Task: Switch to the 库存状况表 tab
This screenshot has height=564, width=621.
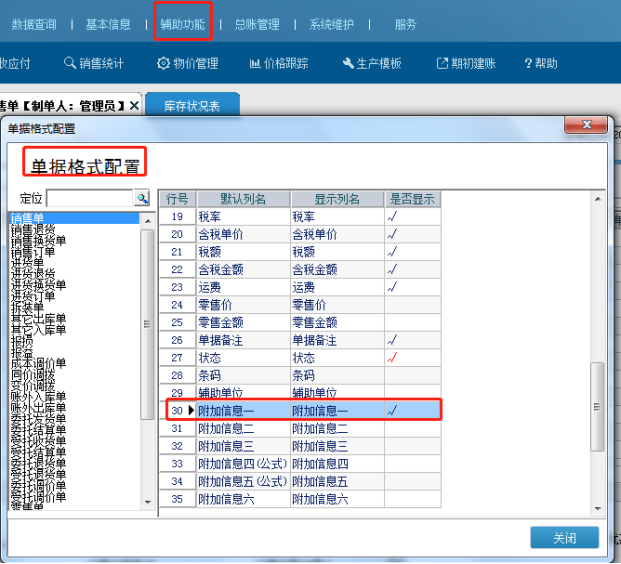Action: (x=192, y=105)
